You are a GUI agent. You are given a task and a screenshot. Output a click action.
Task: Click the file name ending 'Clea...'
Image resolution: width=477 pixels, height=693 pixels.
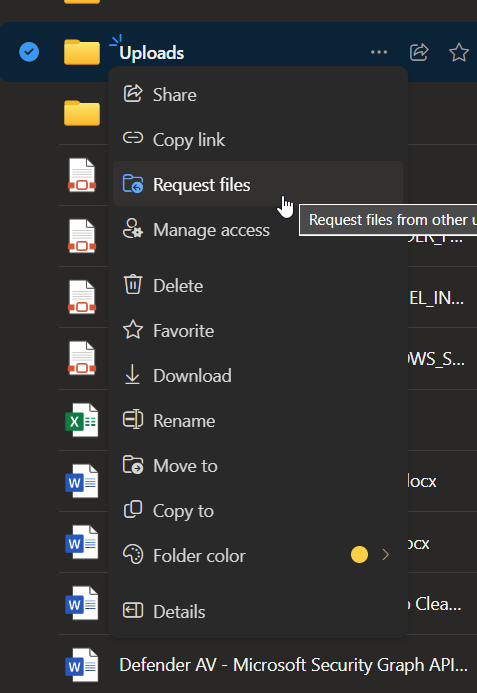tap(435, 604)
